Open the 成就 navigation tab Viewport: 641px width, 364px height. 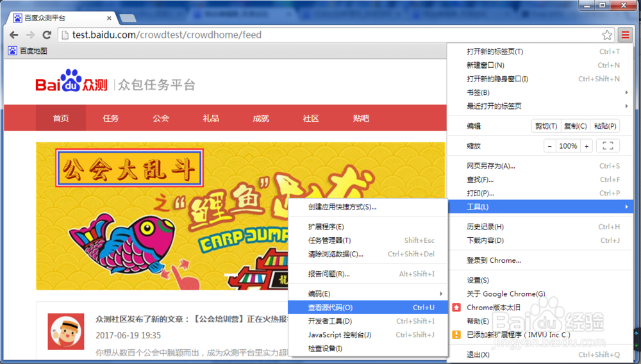[261, 118]
